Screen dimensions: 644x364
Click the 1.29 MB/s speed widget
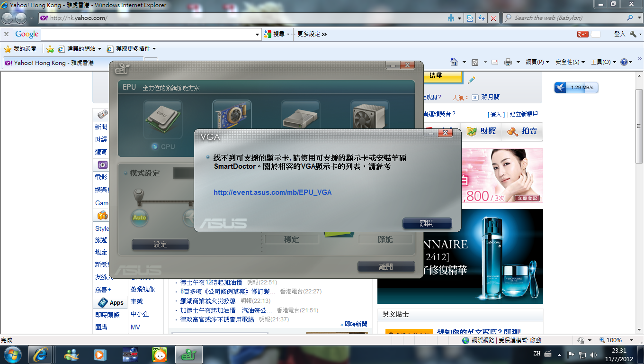tap(576, 88)
